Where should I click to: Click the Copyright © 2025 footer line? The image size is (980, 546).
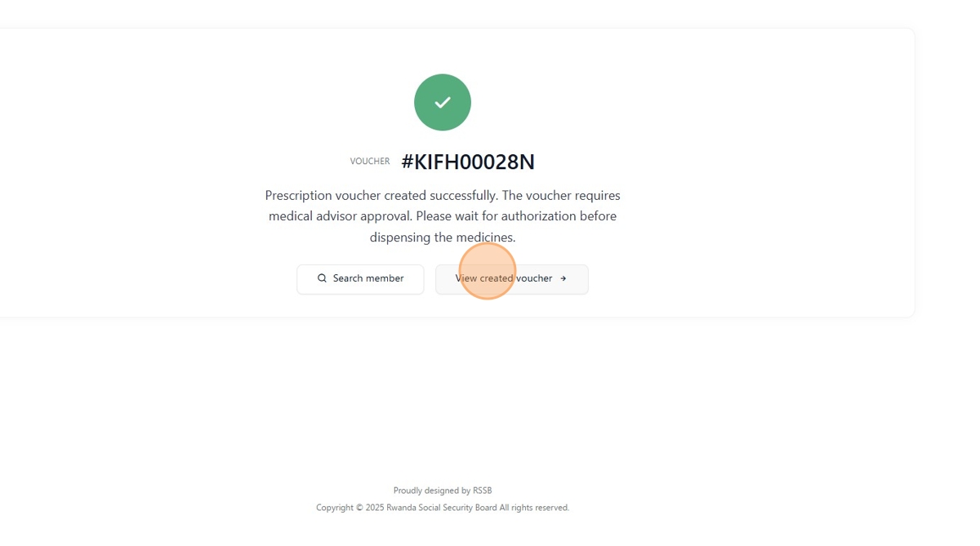443,508
